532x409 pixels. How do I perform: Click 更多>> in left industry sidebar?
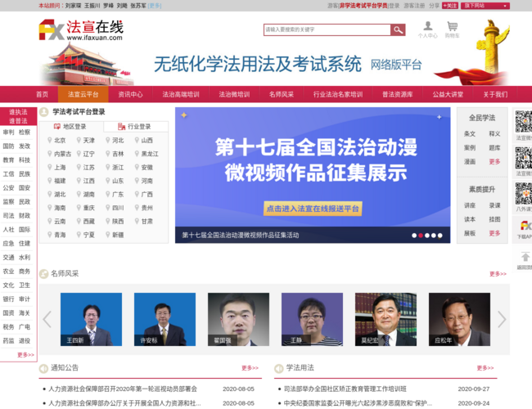pyautogui.click(x=25, y=355)
